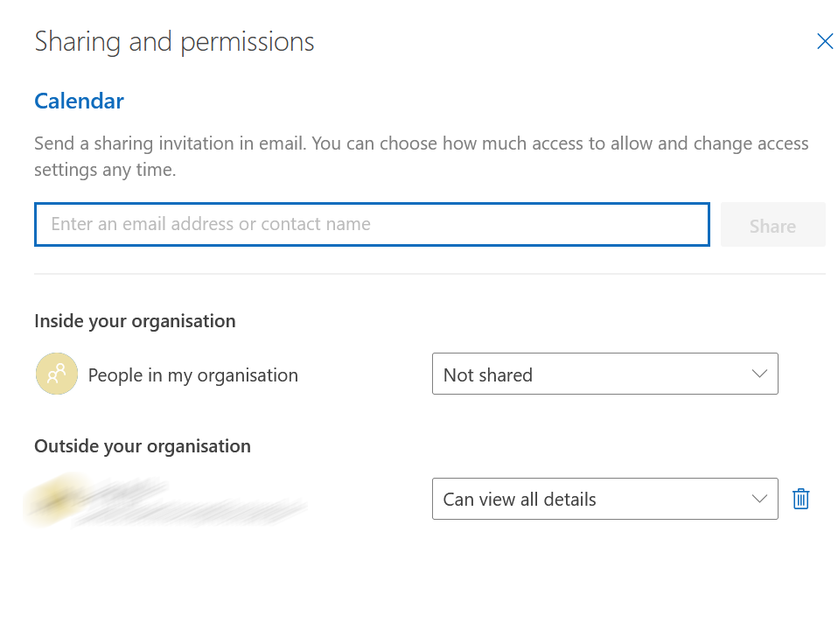The height and width of the screenshot is (644, 838).
Task: Select the "People in my organisation" label
Action: pos(192,375)
